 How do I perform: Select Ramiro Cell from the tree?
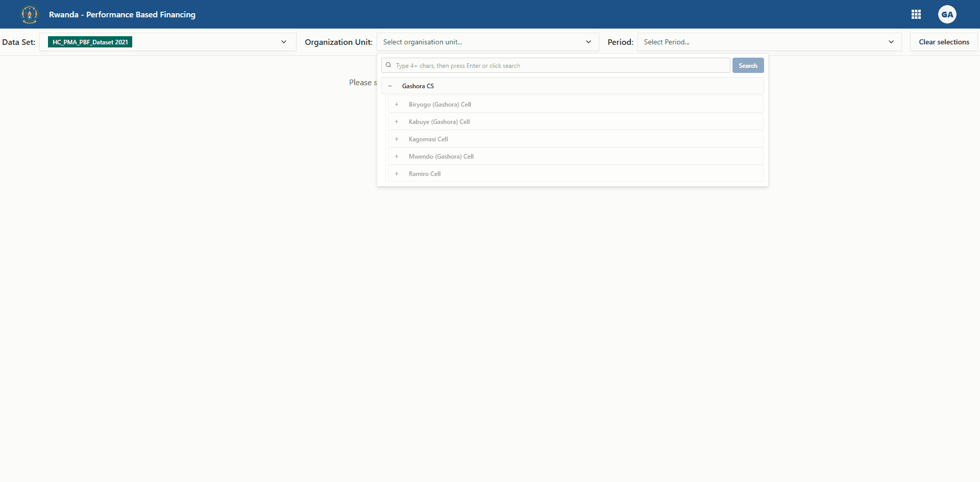pos(424,173)
